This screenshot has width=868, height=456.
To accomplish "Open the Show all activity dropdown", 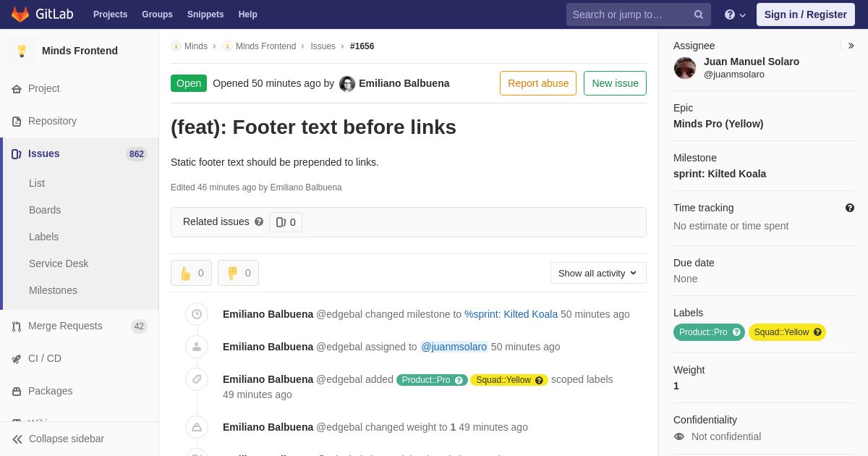I will click(598, 273).
